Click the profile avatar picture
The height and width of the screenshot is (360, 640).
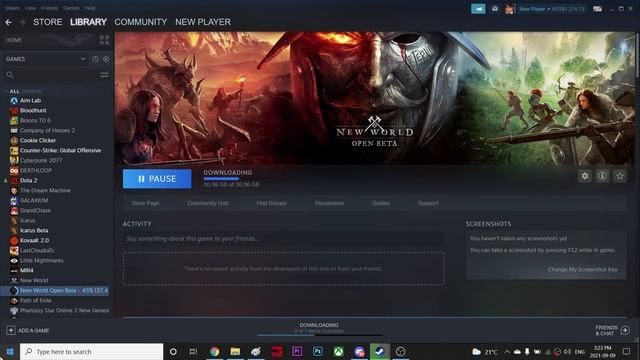(x=509, y=9)
